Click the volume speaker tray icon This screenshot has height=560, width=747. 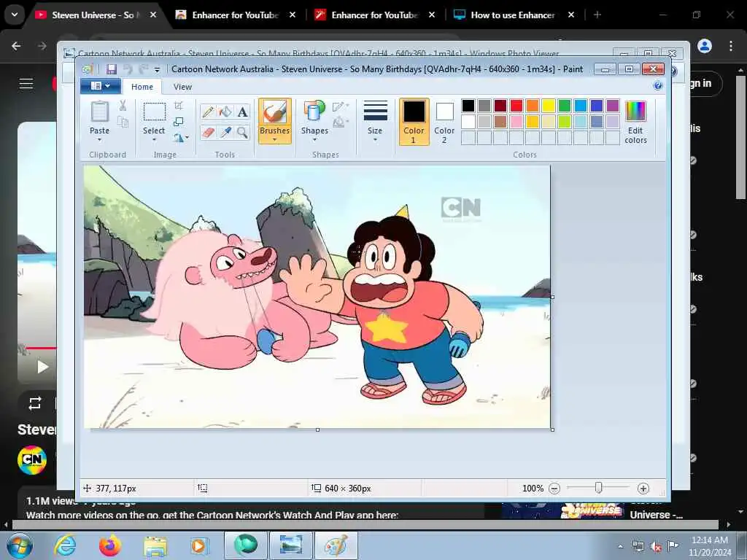(656, 546)
